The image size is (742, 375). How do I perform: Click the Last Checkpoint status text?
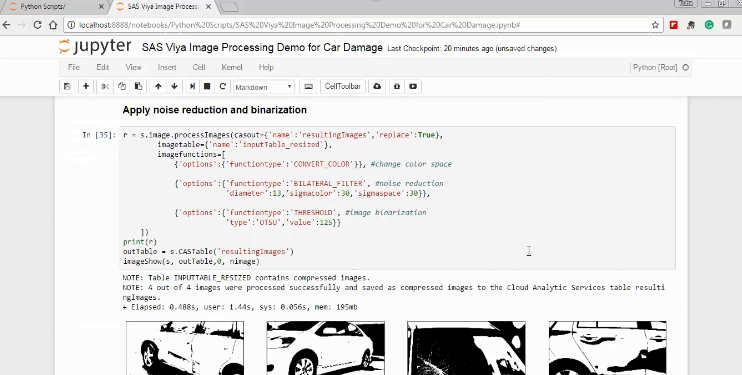click(472, 48)
